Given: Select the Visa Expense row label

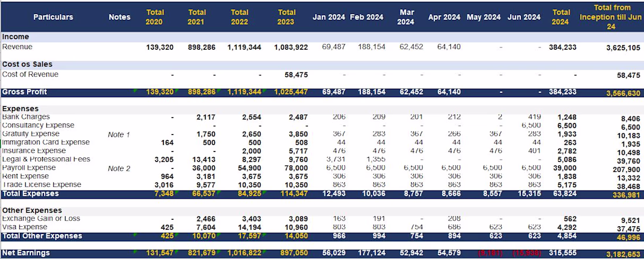Looking at the screenshot, I should [25, 227].
